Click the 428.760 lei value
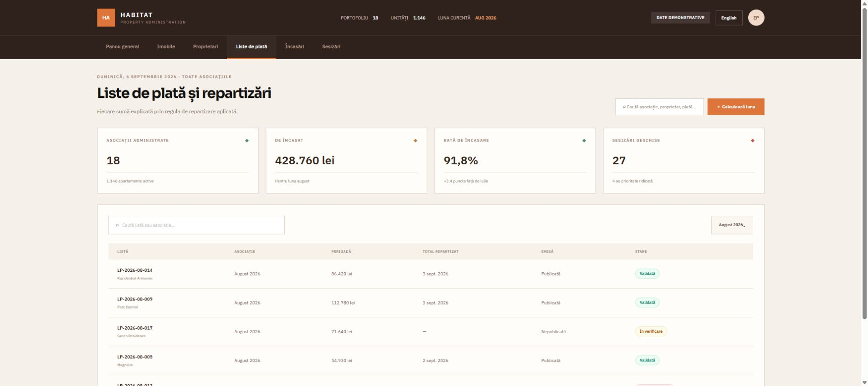 coord(305,160)
